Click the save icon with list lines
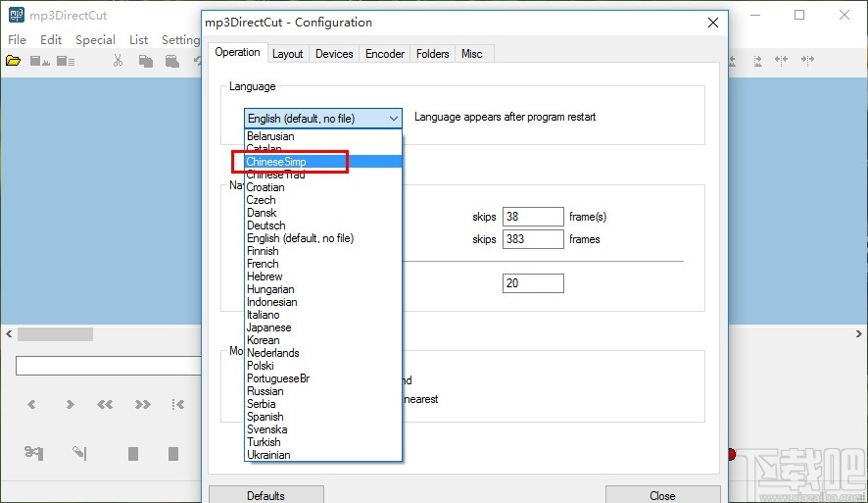 pos(66,61)
